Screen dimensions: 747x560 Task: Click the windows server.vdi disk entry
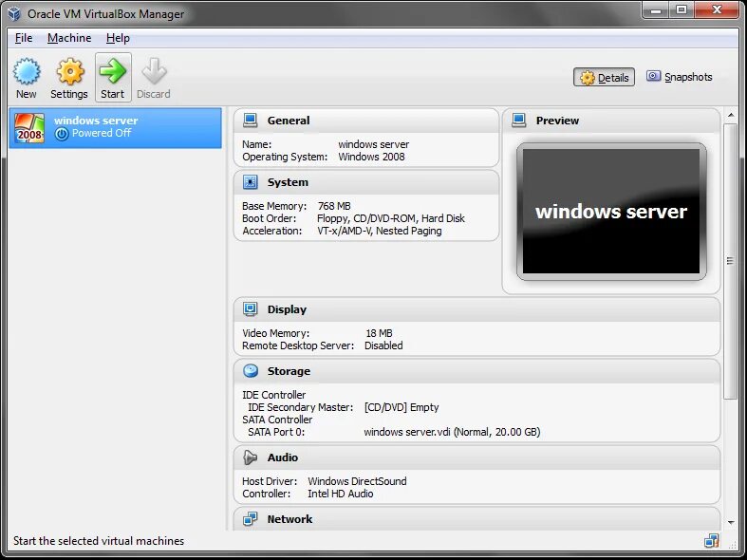pos(452,432)
